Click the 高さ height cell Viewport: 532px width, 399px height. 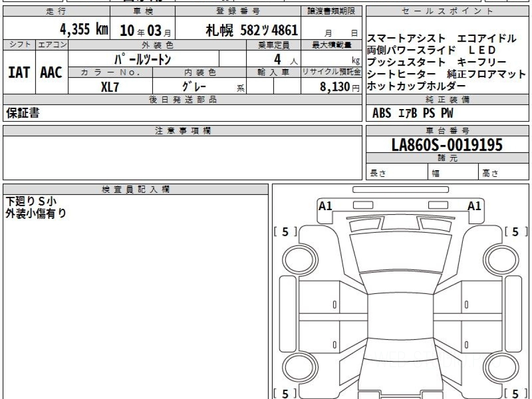[x=504, y=172]
